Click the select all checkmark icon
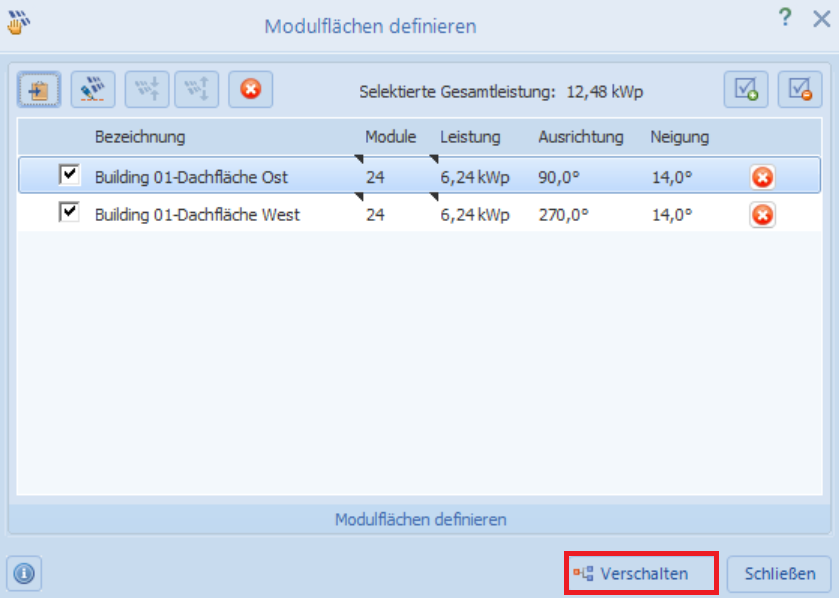Viewport: 839px width, 598px height. pos(746,90)
